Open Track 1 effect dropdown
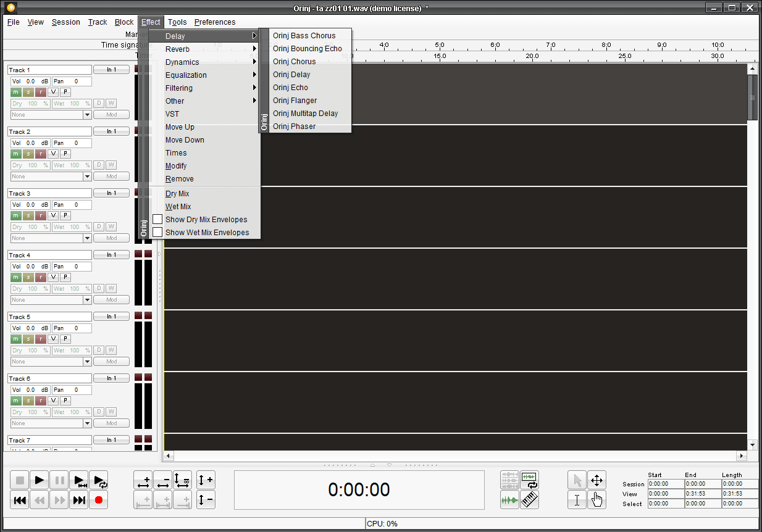The image size is (762, 532). tap(87, 115)
